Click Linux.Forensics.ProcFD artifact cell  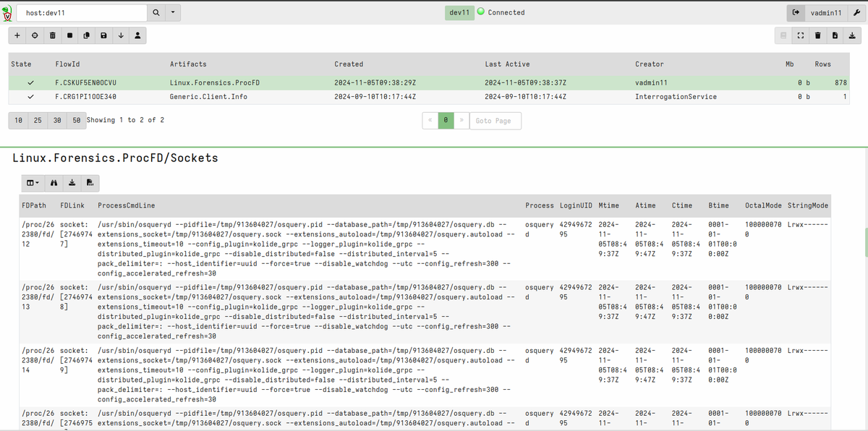coord(214,82)
